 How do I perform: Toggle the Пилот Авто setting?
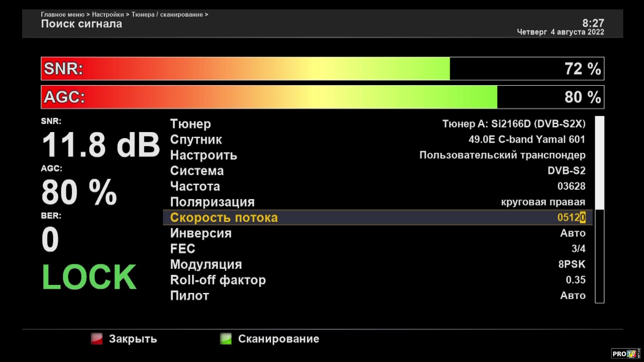572,295
